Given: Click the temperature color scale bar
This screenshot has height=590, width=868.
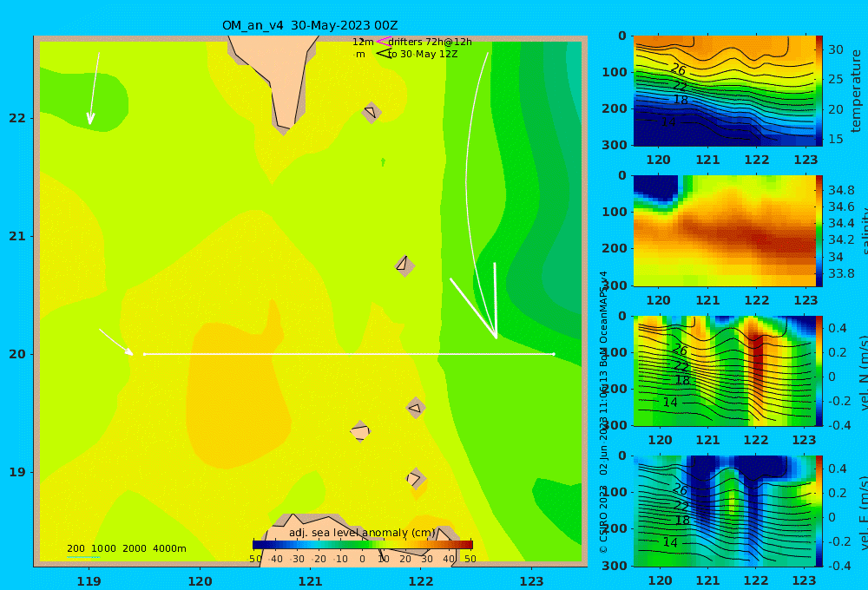Looking at the screenshot, I should point(819,91).
